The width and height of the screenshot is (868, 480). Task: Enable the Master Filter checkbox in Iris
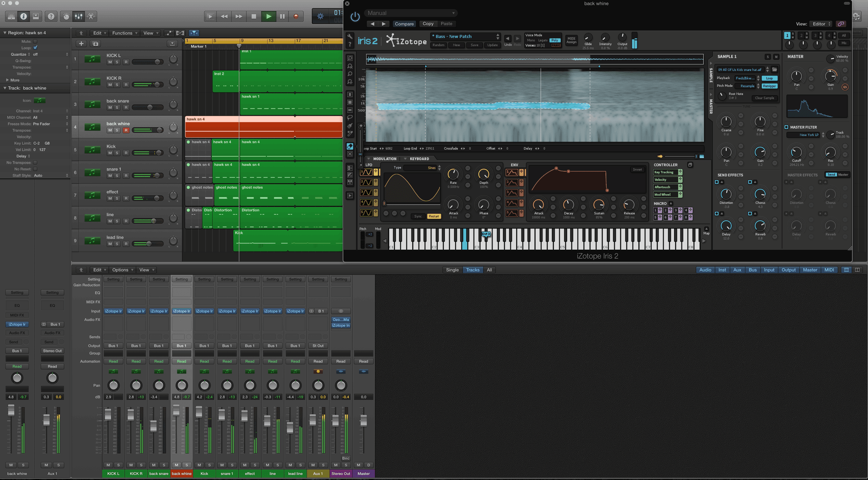[786, 127]
